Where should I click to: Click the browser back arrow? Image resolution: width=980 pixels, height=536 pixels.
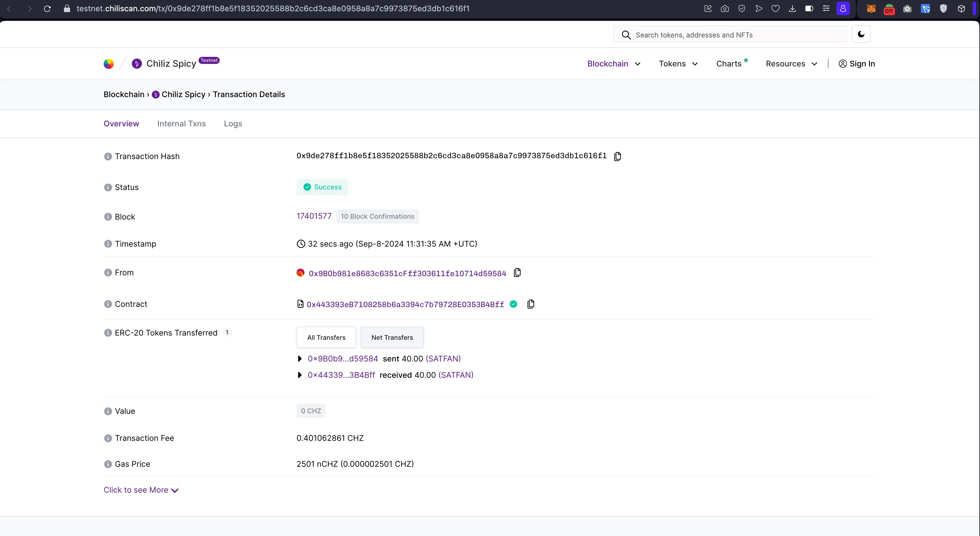click(x=9, y=8)
